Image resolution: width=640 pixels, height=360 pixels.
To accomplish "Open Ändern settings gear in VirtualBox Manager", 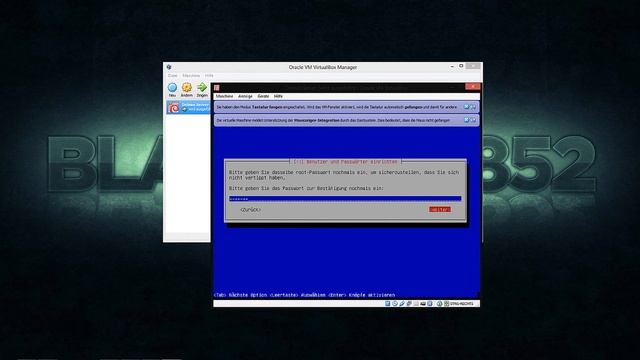I will 187,87.
